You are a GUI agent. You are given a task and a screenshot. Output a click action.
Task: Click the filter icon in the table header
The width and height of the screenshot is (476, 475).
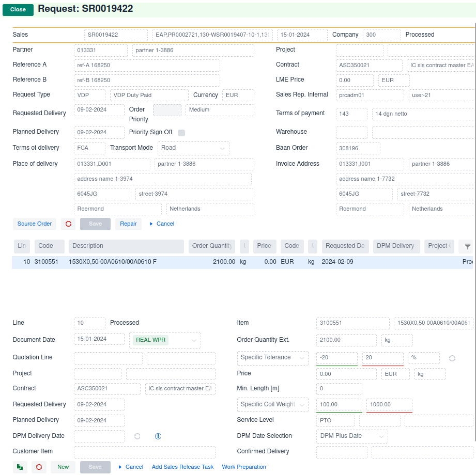click(468, 246)
